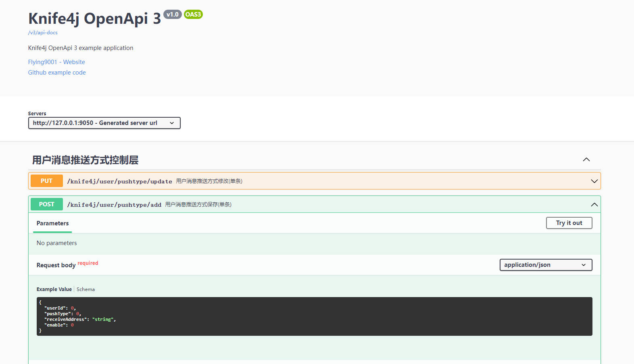
Task: Click the green POST method badge
Action: click(x=47, y=204)
